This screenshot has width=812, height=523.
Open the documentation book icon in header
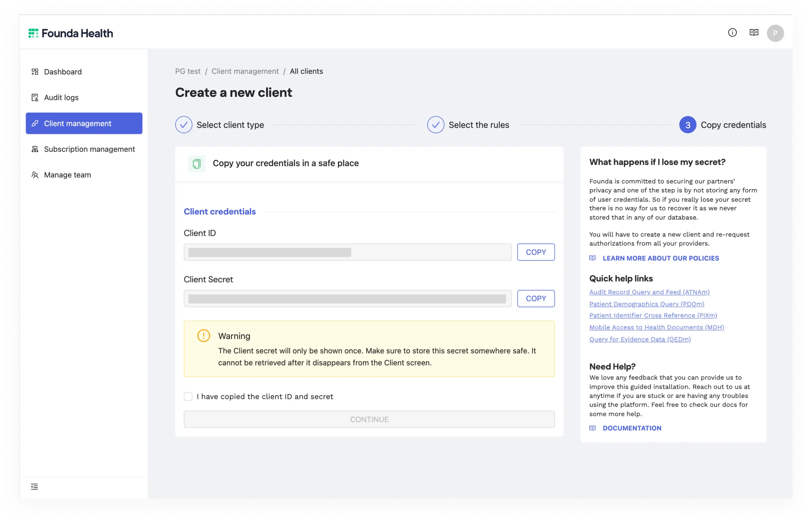(754, 33)
